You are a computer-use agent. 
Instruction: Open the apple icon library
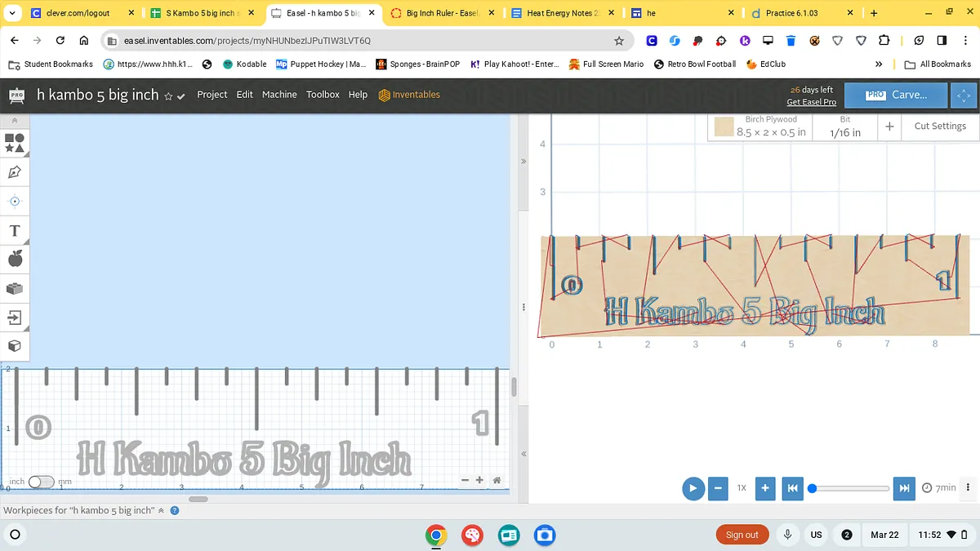pyautogui.click(x=15, y=260)
